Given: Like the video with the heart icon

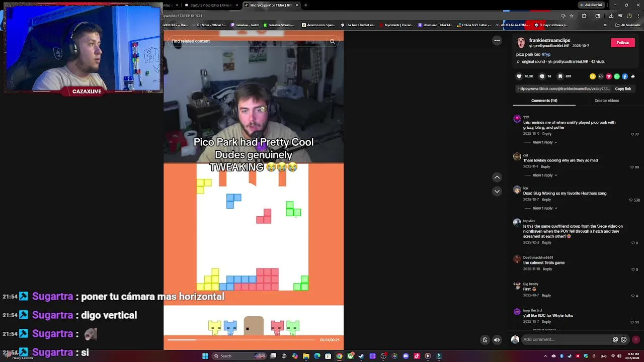Looking at the screenshot, I should click(x=519, y=76).
